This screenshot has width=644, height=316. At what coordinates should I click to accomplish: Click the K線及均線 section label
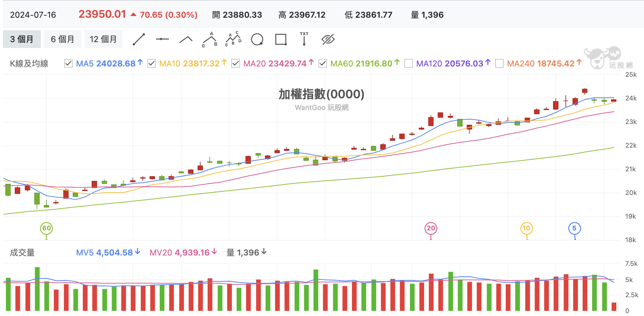click(29, 63)
